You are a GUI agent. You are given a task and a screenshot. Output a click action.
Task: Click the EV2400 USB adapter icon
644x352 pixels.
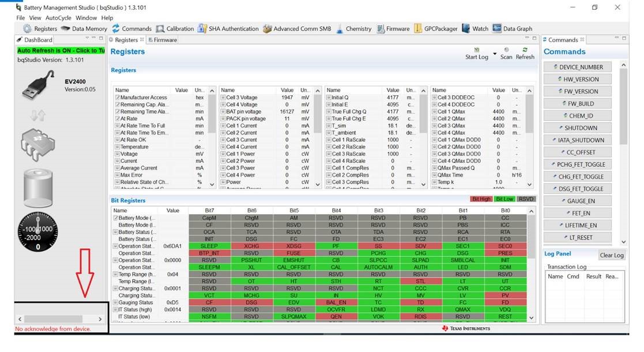[x=38, y=85]
